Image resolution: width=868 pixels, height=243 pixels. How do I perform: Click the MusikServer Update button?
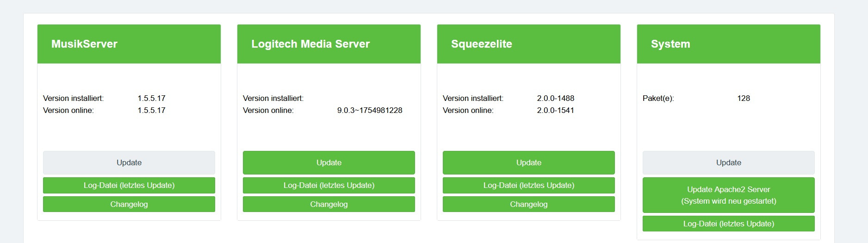(129, 162)
